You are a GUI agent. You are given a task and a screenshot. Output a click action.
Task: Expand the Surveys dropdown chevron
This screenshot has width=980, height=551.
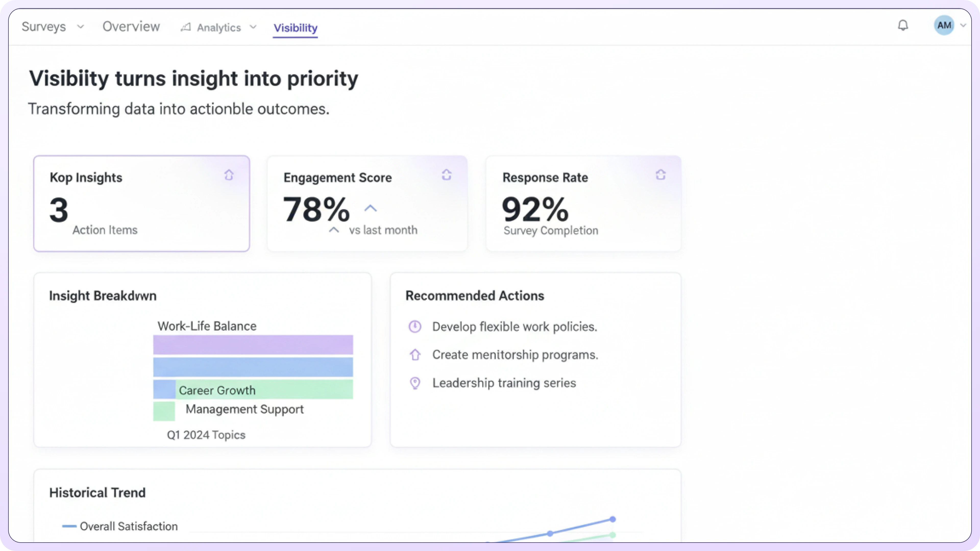point(80,27)
